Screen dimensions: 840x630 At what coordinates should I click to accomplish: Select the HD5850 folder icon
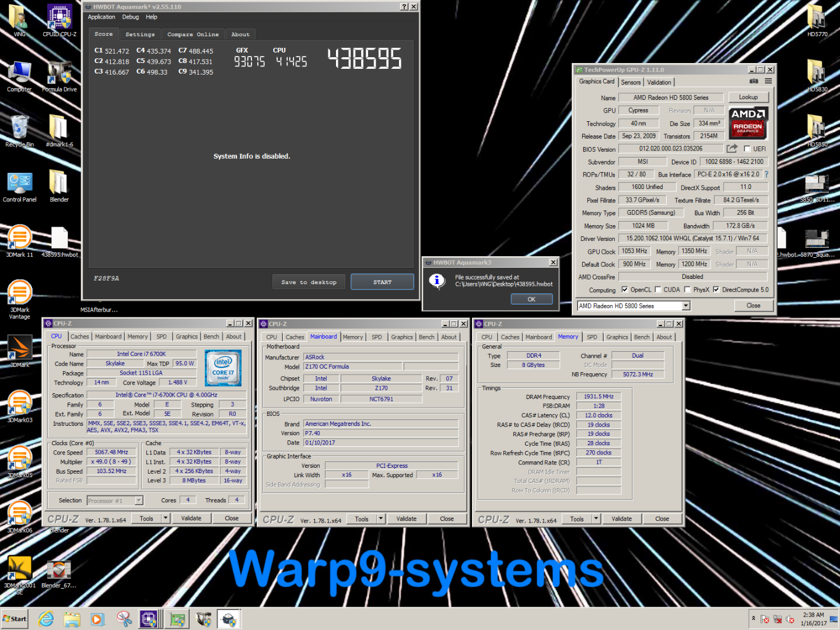(x=817, y=131)
